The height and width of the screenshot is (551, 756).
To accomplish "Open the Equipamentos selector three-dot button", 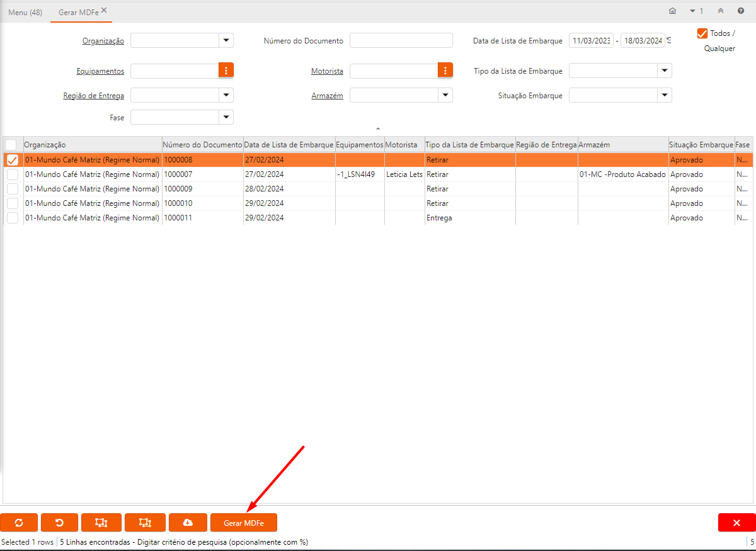I will (x=226, y=71).
